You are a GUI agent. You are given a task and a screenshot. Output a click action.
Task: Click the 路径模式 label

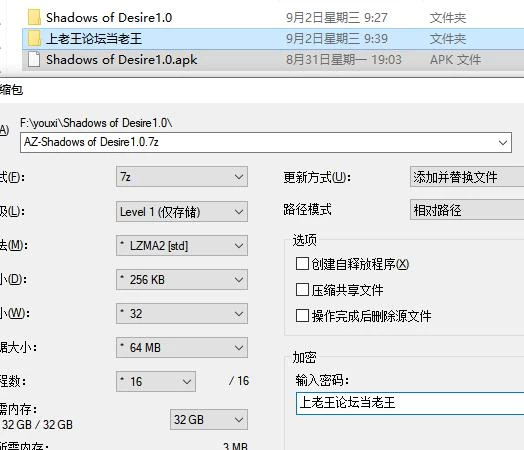(307, 209)
